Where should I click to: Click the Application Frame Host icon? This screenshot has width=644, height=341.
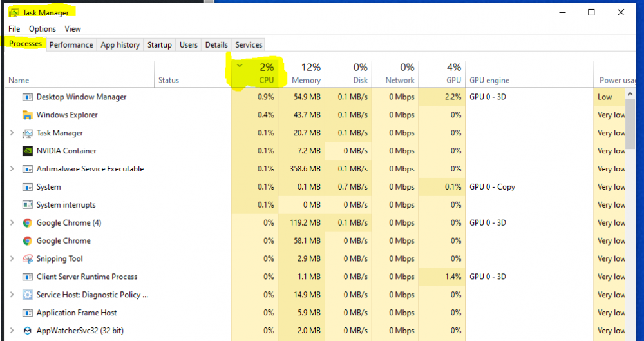click(28, 313)
